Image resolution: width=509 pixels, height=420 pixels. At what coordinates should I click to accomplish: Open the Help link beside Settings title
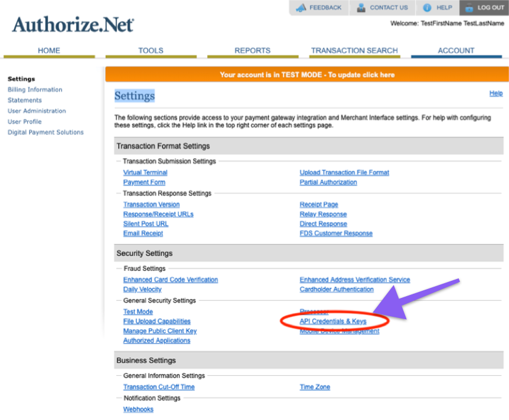[496, 93]
